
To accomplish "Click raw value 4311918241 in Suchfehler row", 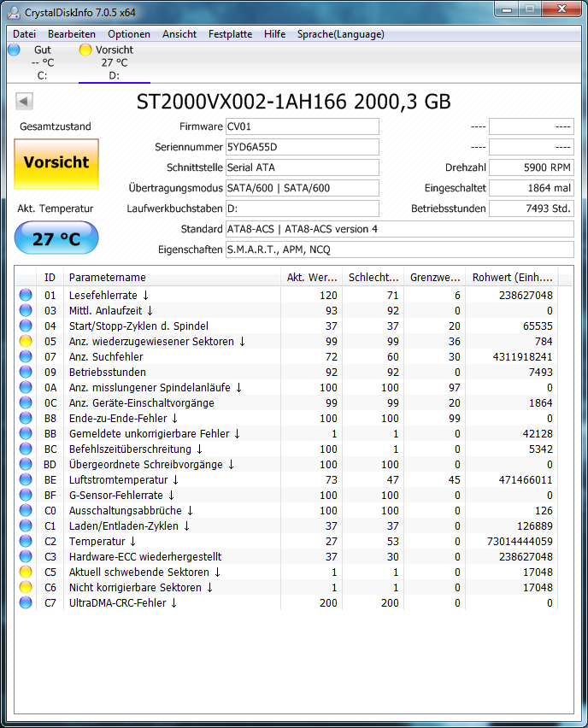I will click(x=522, y=356).
